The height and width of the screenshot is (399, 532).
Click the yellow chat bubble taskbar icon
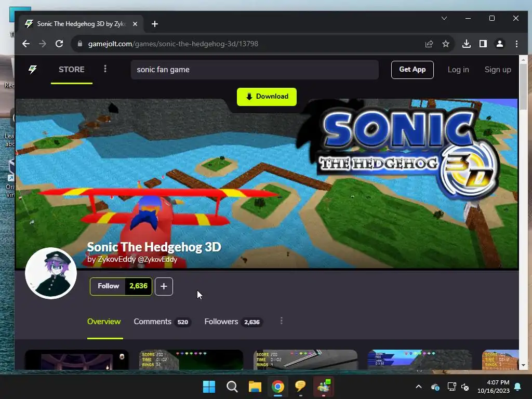[301, 386]
